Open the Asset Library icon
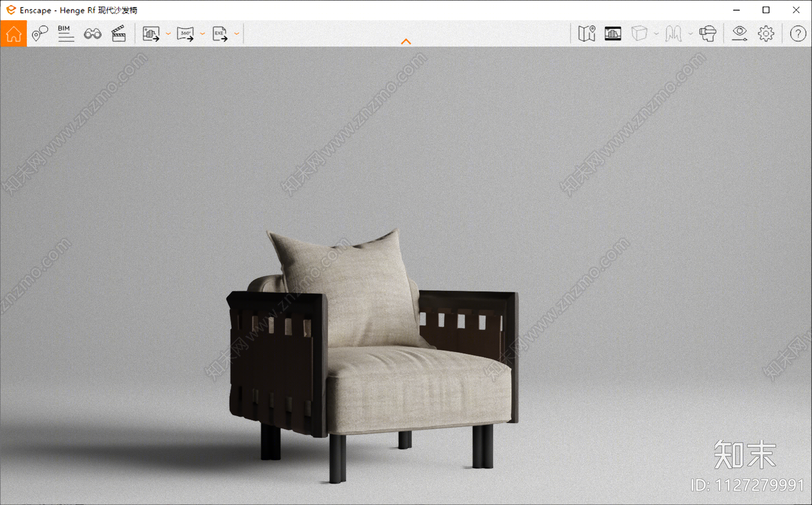Screen dimensions: 812x505 613,34
